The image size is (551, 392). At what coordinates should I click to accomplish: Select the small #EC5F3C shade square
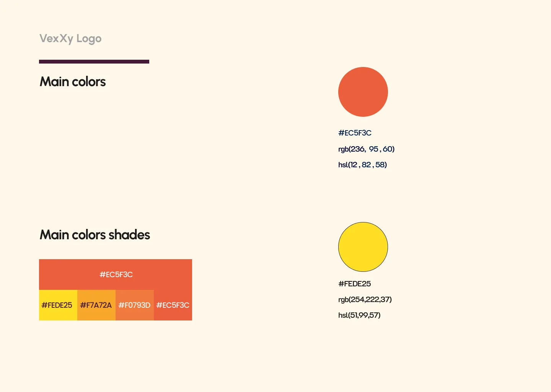[173, 305]
